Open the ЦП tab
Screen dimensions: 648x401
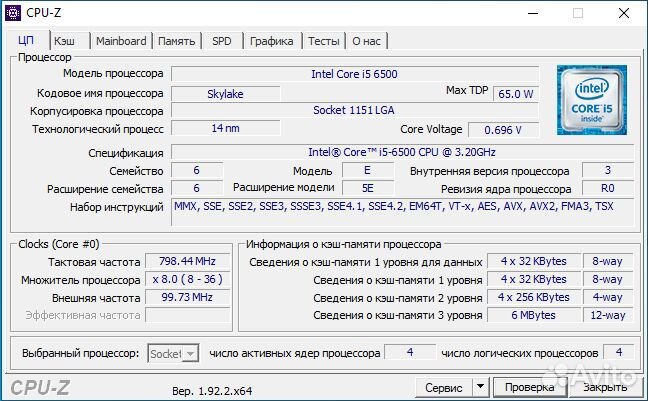pyautogui.click(x=26, y=41)
